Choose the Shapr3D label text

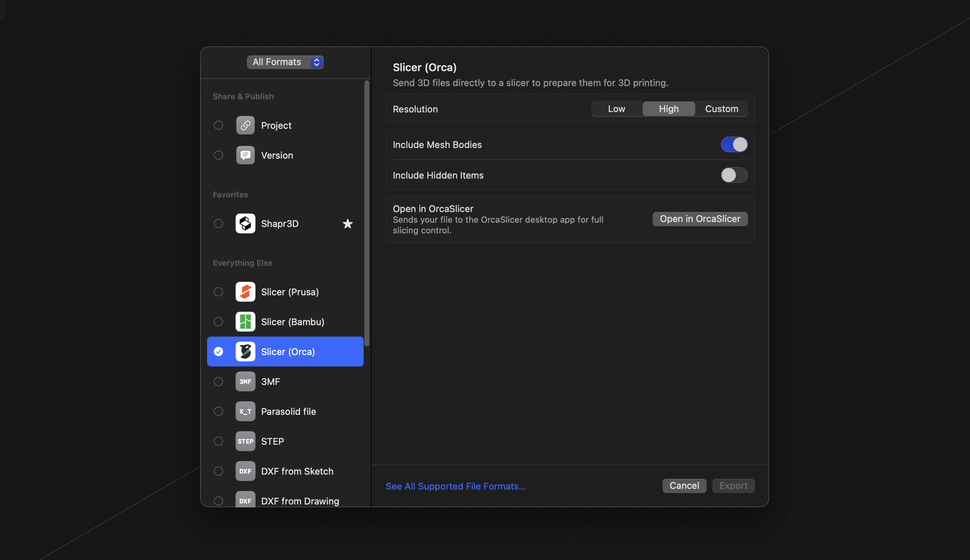coord(280,223)
